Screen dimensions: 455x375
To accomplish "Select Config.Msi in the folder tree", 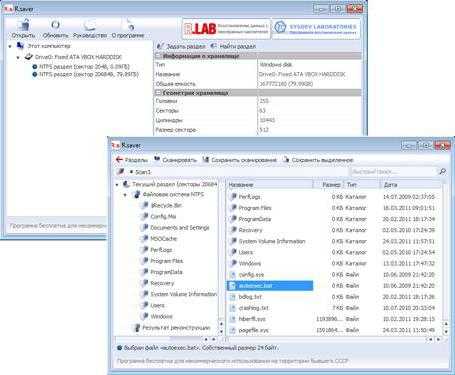I will (163, 216).
